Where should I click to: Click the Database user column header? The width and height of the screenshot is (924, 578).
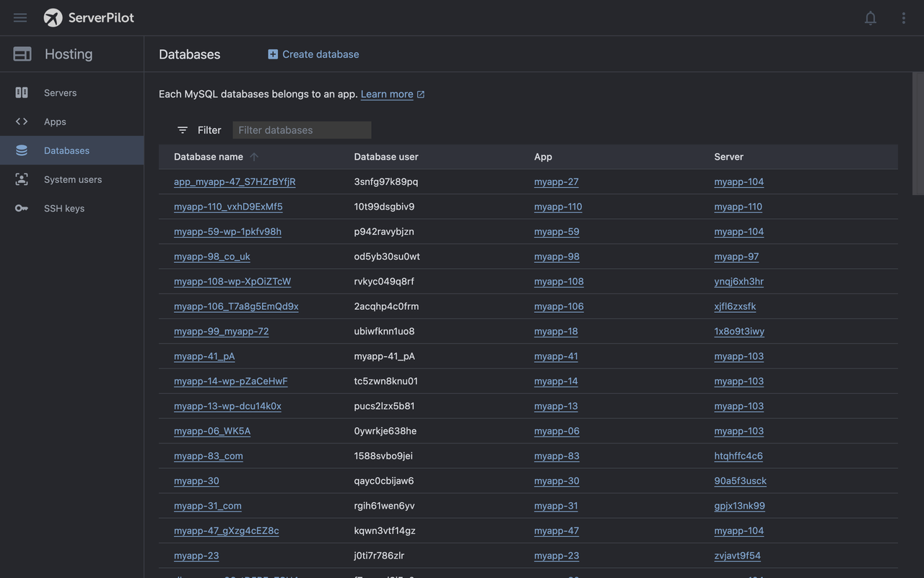pyautogui.click(x=386, y=157)
